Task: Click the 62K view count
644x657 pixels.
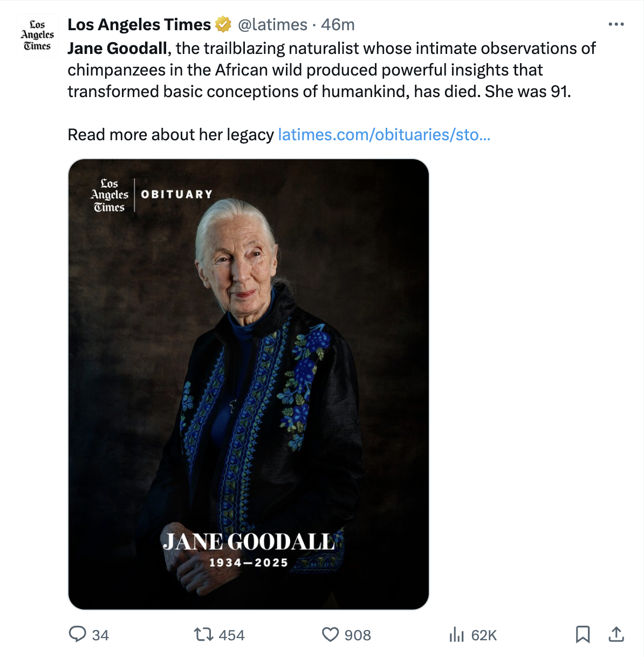Action: (484, 635)
